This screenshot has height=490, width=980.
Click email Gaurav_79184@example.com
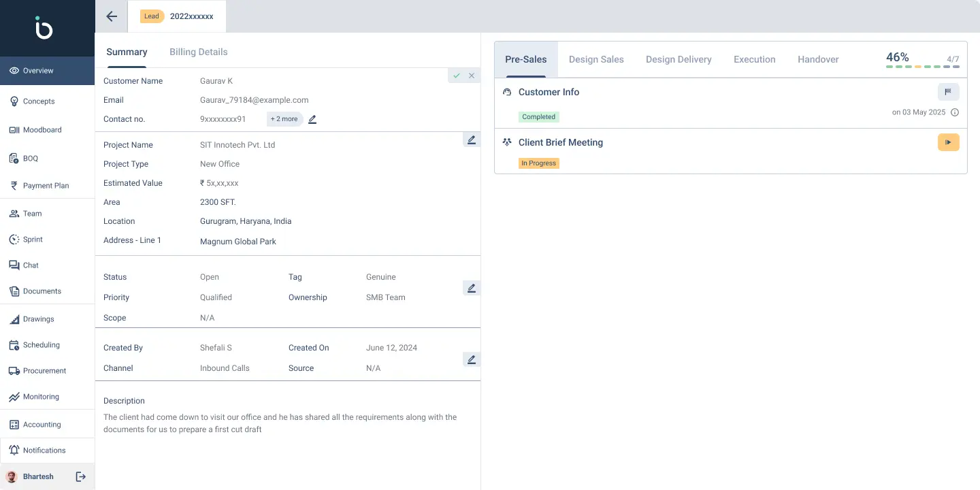coord(254,100)
